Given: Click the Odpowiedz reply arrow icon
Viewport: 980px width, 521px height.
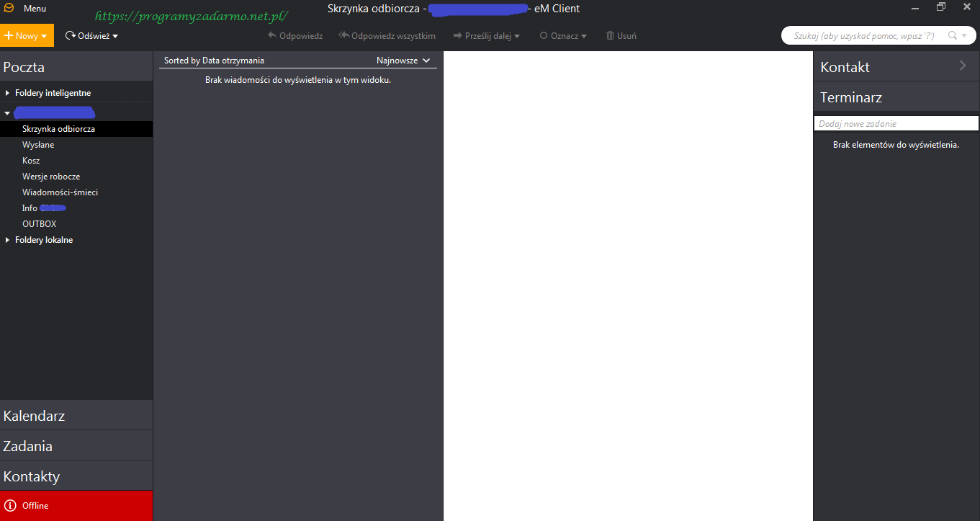Looking at the screenshot, I should tap(272, 35).
